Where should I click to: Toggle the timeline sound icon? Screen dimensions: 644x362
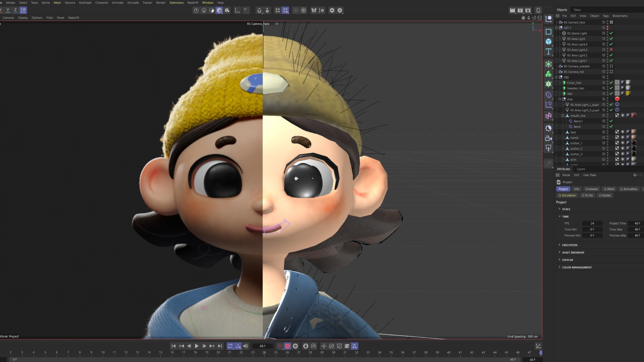(x=245, y=346)
